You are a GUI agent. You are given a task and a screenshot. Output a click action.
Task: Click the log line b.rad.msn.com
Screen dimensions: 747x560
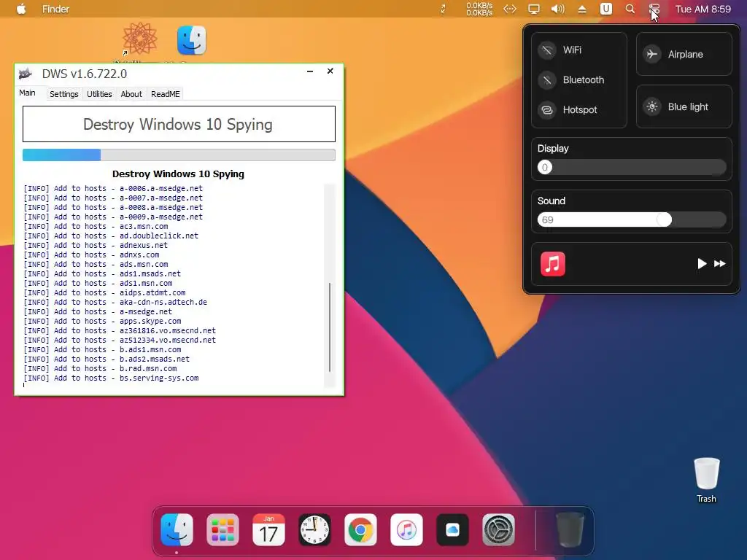100,368
